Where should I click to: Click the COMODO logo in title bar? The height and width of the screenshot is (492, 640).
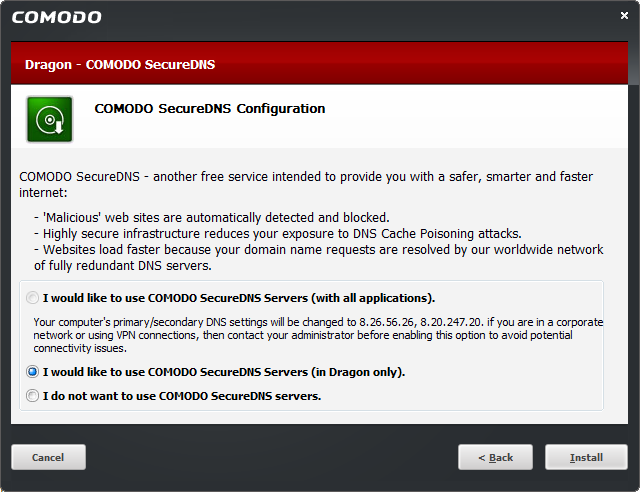tap(56, 17)
